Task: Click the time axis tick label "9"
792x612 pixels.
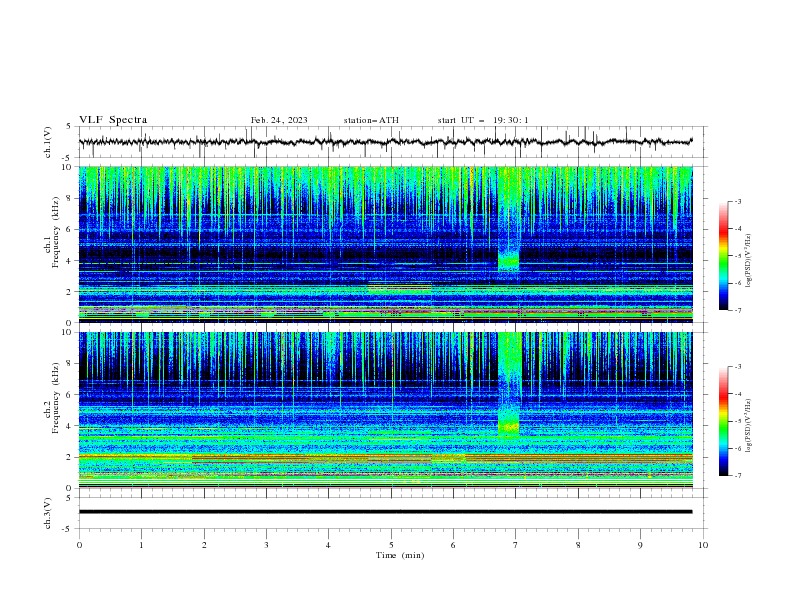Action: click(x=640, y=545)
